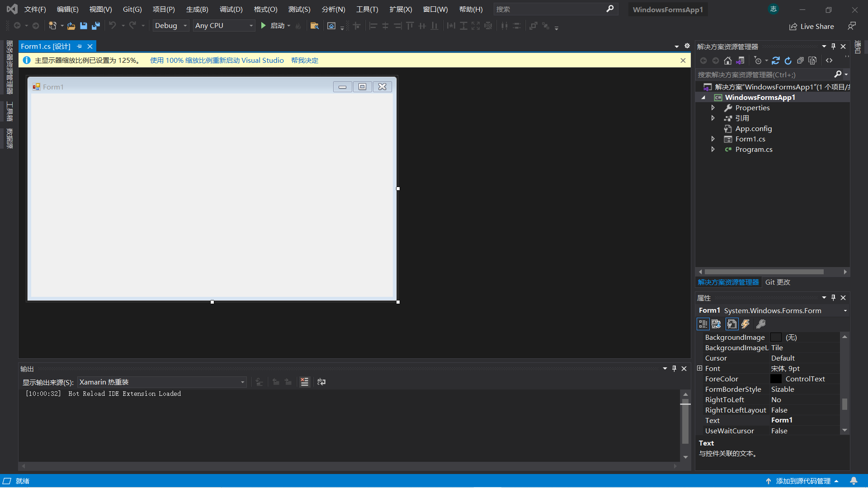This screenshot has height=488, width=868.
Task: Click the Save file icon in toolbar
Action: [x=83, y=26]
